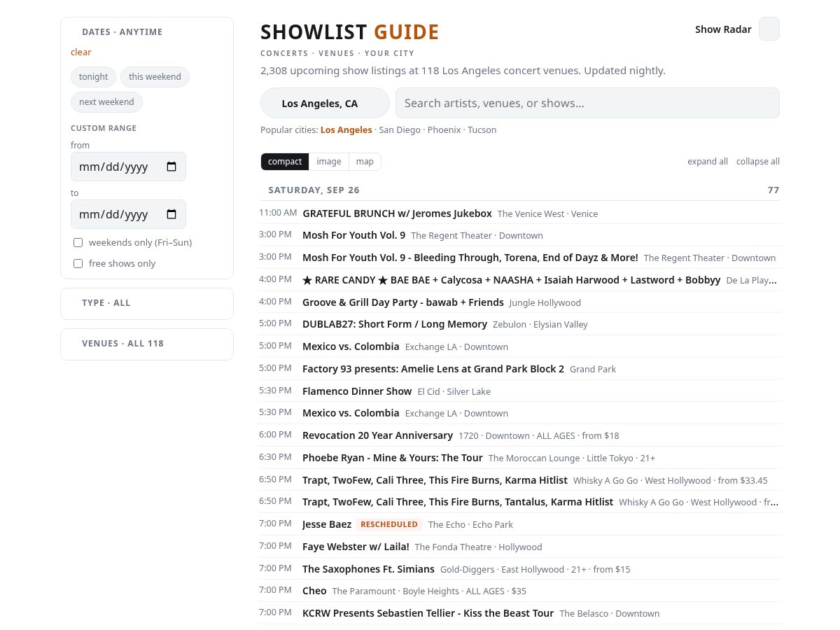
Task: Click 'El Cid · Silver Lake' venue text
Action: pyautogui.click(x=454, y=392)
